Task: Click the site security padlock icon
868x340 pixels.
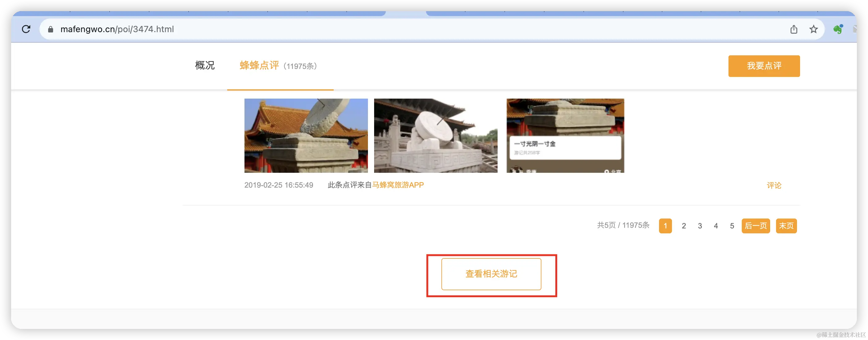Action: pyautogui.click(x=51, y=29)
